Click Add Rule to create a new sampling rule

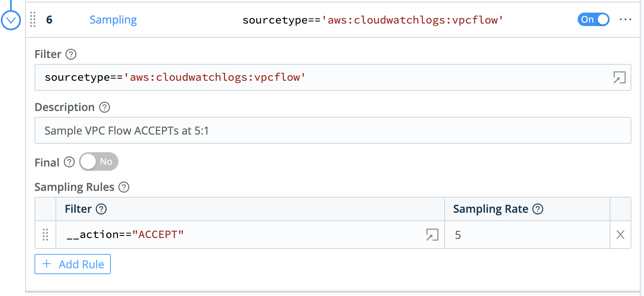click(72, 264)
